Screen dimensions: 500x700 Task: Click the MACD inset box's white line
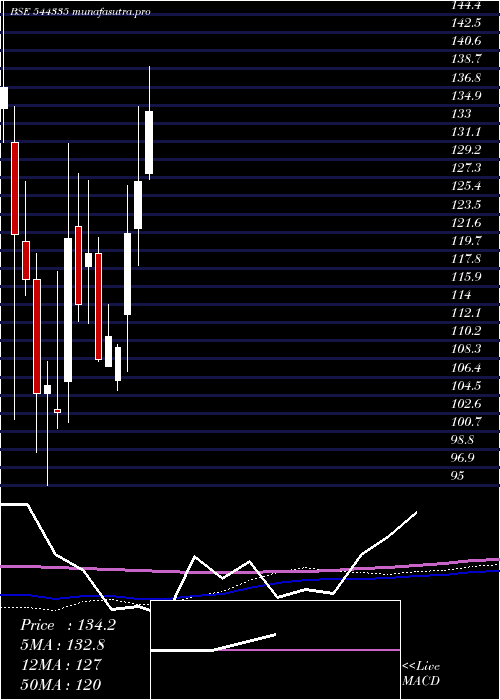(x=213, y=643)
